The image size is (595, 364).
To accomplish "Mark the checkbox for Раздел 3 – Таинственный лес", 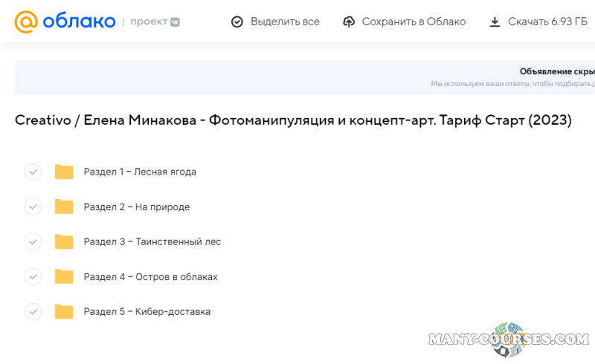I will coord(33,242).
